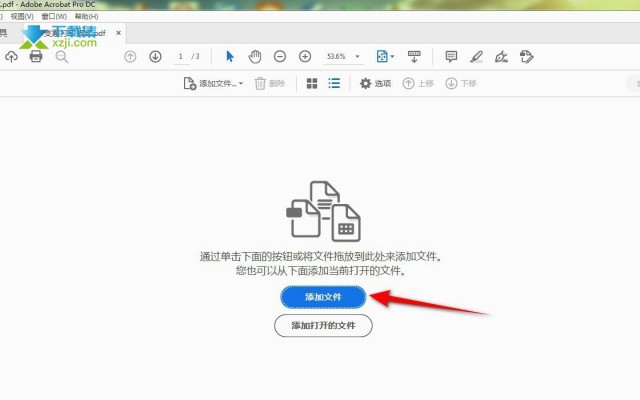The width and height of the screenshot is (640, 400).
Task: Open the 窗口(W) menu
Action: click(54, 16)
